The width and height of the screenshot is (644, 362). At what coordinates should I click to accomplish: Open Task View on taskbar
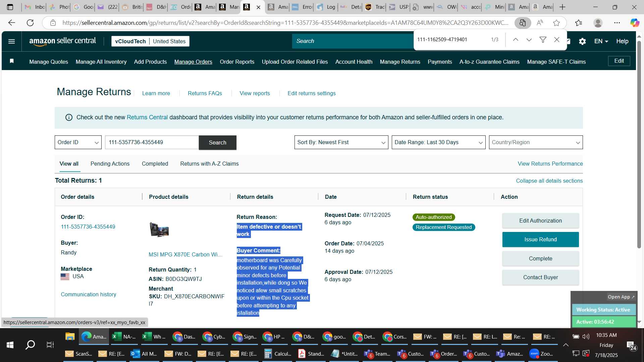click(x=50, y=345)
